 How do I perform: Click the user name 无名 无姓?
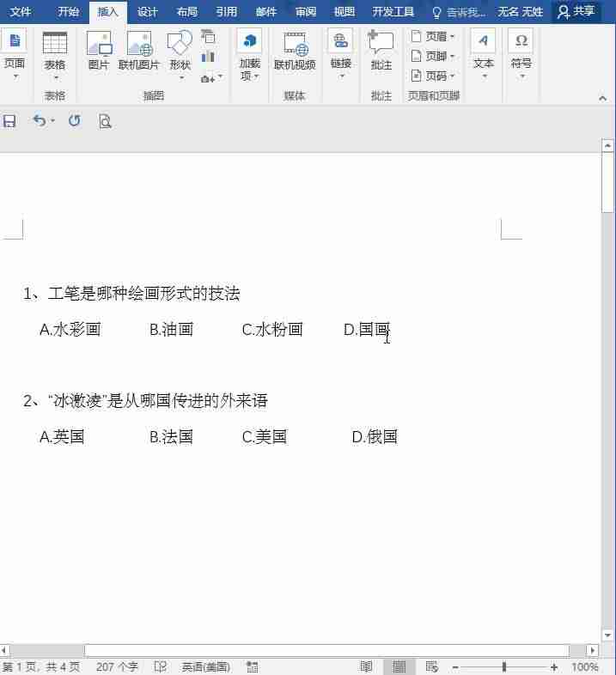tap(520, 12)
